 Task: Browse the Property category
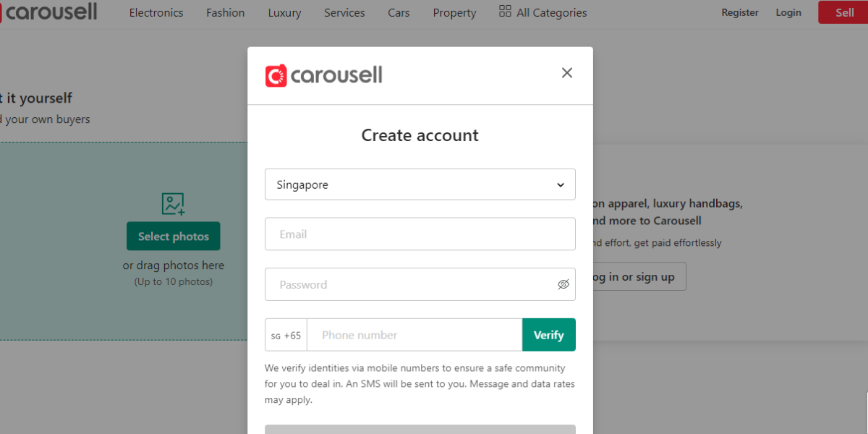click(x=454, y=12)
